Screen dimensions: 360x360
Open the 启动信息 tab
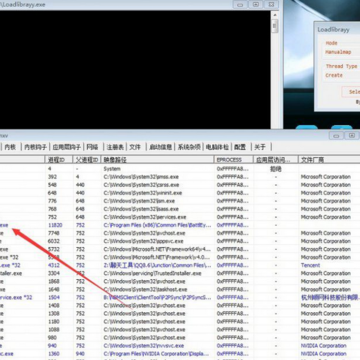(x=161, y=147)
